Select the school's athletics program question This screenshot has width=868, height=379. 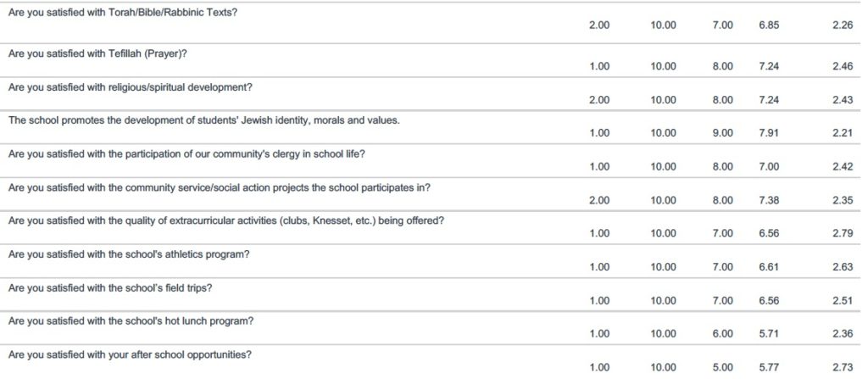[129, 254]
